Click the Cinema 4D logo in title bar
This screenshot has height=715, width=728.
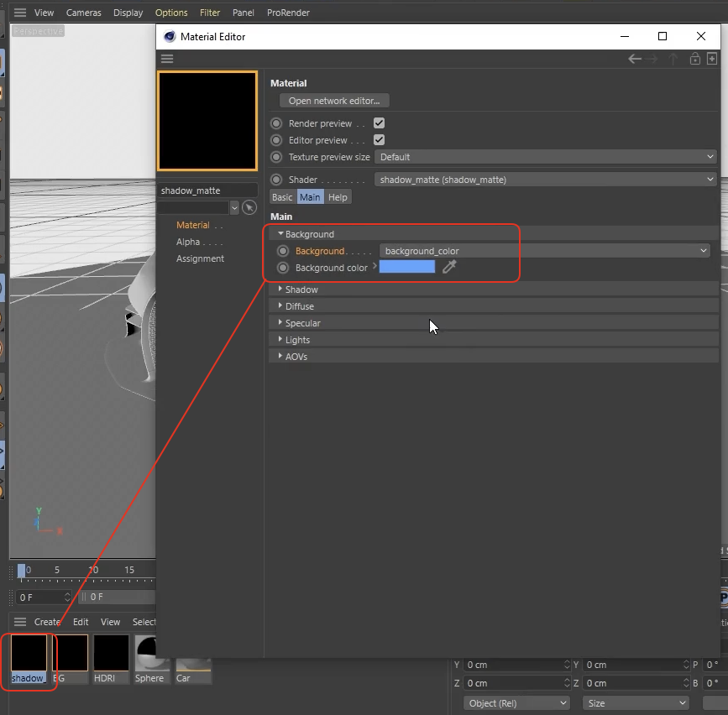[x=170, y=37]
